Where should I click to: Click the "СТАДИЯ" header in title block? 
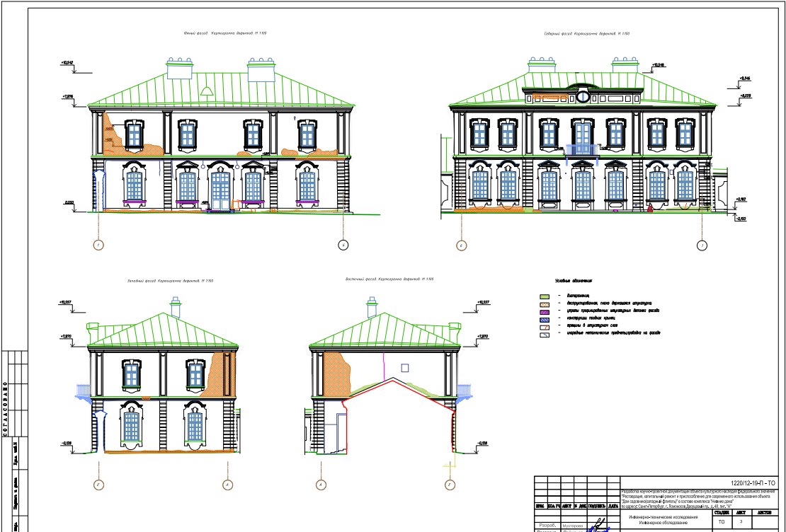tap(722, 513)
